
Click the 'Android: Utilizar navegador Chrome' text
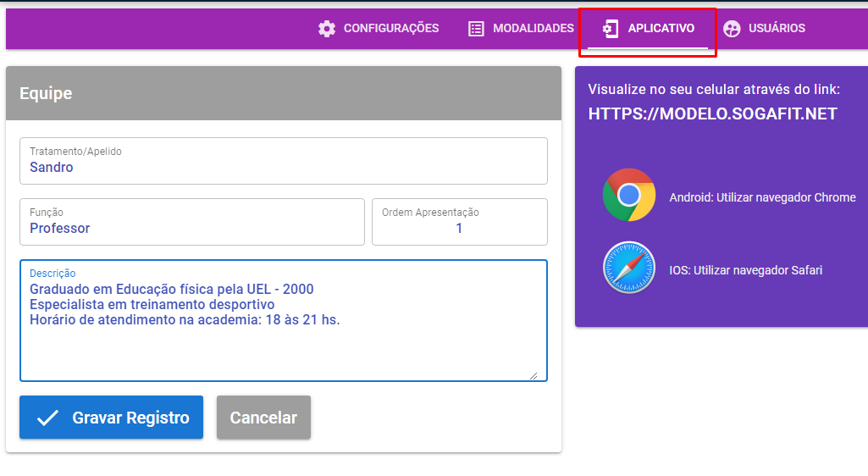click(762, 197)
